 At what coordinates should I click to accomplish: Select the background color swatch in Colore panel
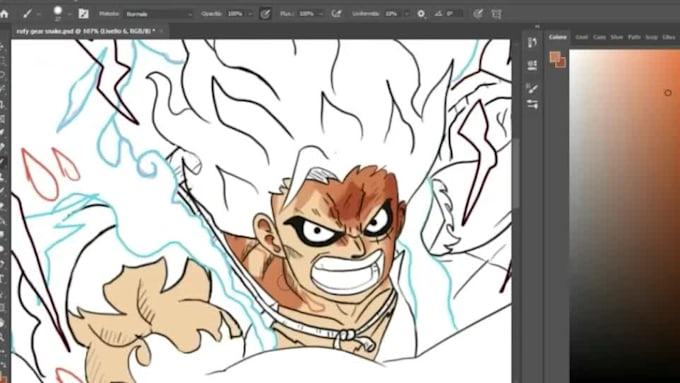click(x=561, y=62)
